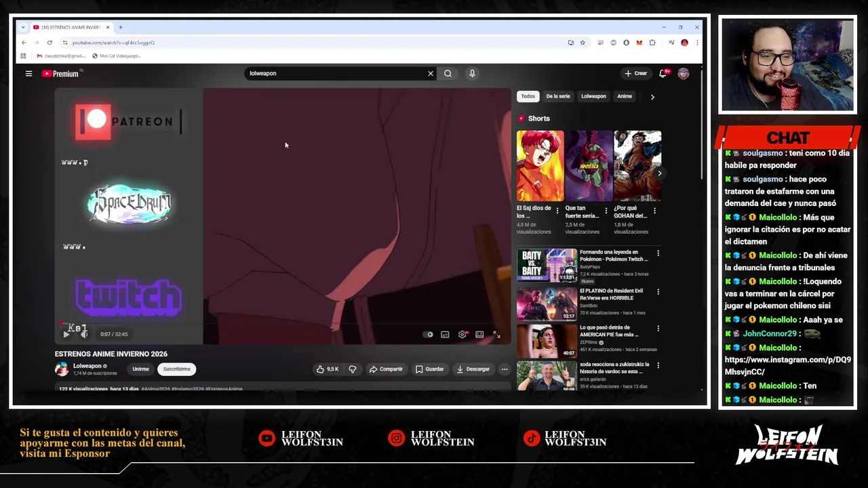Show more filter chips with right chevron
The width and height of the screenshot is (868, 488).
[652, 97]
